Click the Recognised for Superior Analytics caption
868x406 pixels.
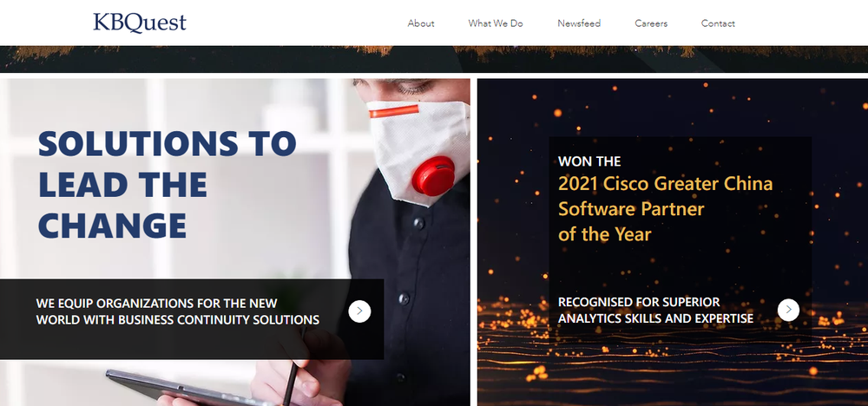[655, 310]
